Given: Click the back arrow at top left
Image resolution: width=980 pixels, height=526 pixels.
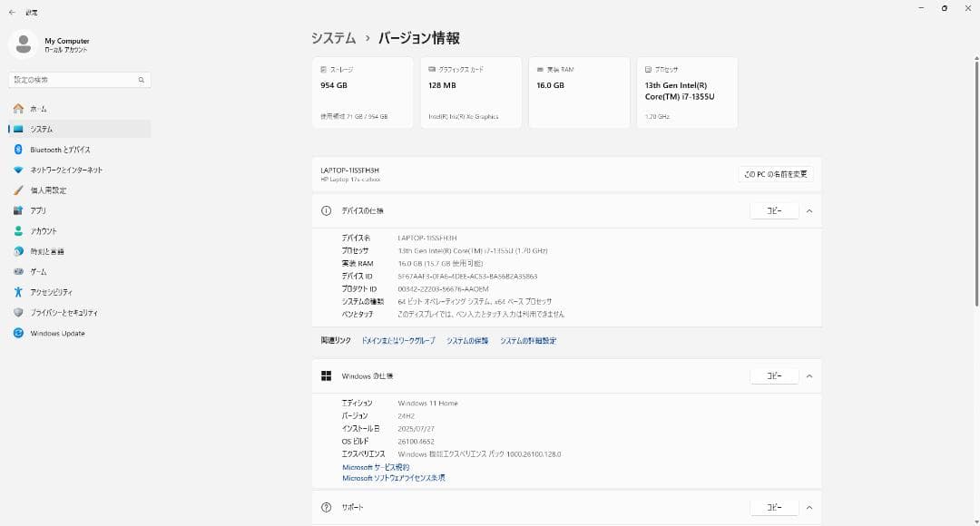Looking at the screenshot, I should pyautogui.click(x=11, y=11).
